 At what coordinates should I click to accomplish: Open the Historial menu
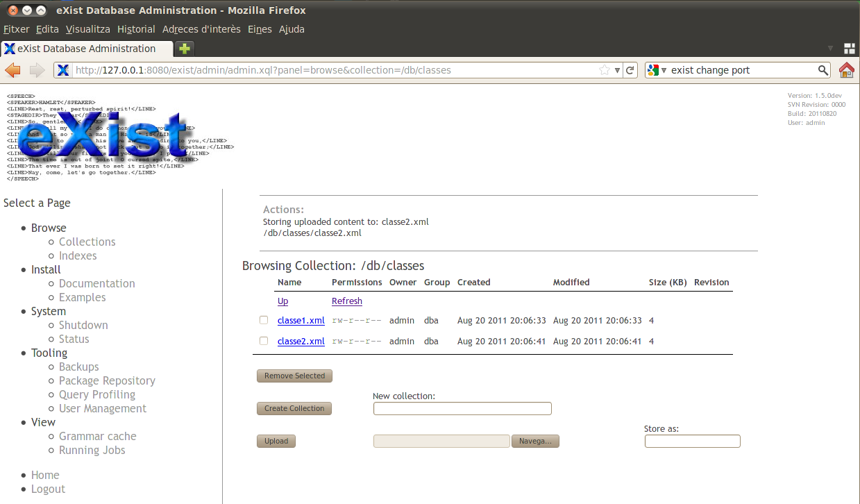(136, 29)
